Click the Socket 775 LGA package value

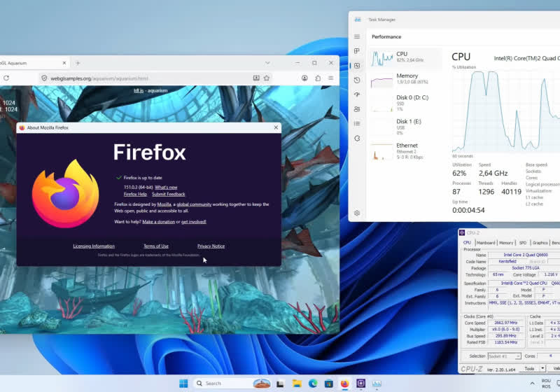pos(526,268)
